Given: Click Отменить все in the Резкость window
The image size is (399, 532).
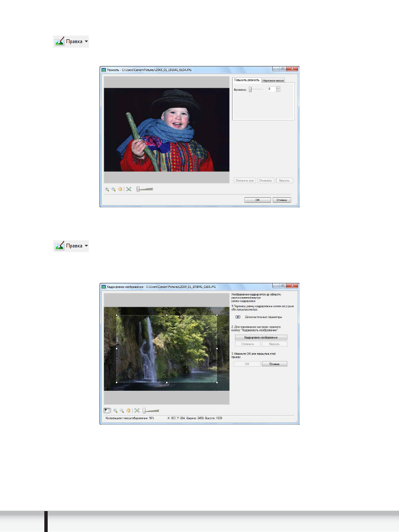Looking at the screenshot, I should (245, 181).
